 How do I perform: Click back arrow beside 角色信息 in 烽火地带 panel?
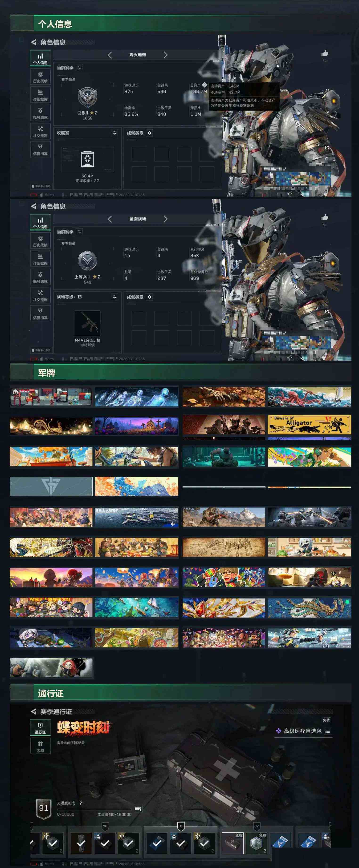33,42
